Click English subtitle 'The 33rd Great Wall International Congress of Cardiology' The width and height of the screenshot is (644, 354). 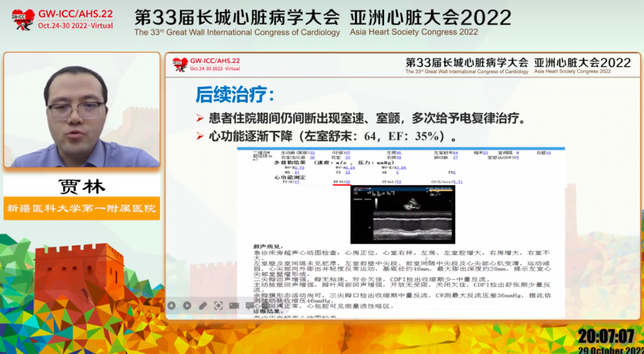(237, 32)
